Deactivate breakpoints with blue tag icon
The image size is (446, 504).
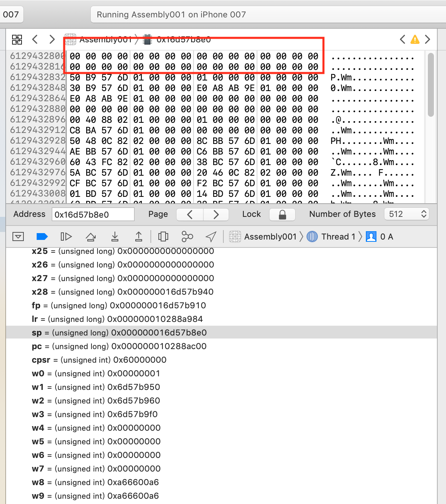[x=42, y=237]
